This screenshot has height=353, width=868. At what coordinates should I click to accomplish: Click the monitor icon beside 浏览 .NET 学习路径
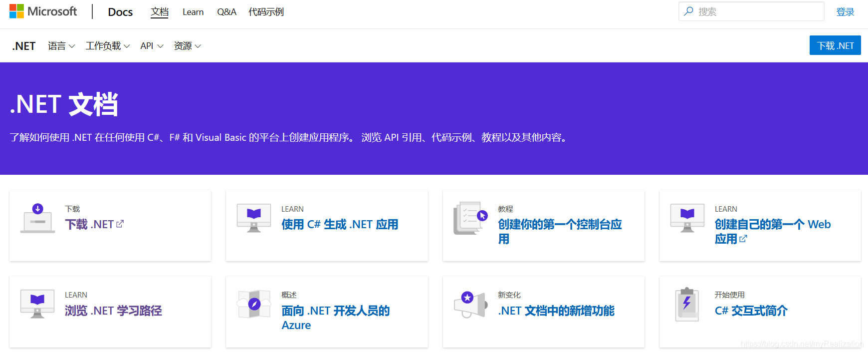tap(37, 304)
